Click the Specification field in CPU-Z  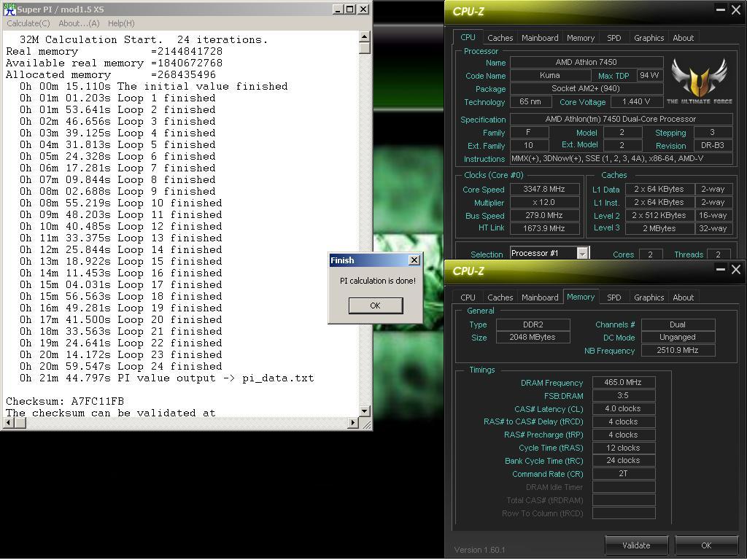(x=622, y=119)
